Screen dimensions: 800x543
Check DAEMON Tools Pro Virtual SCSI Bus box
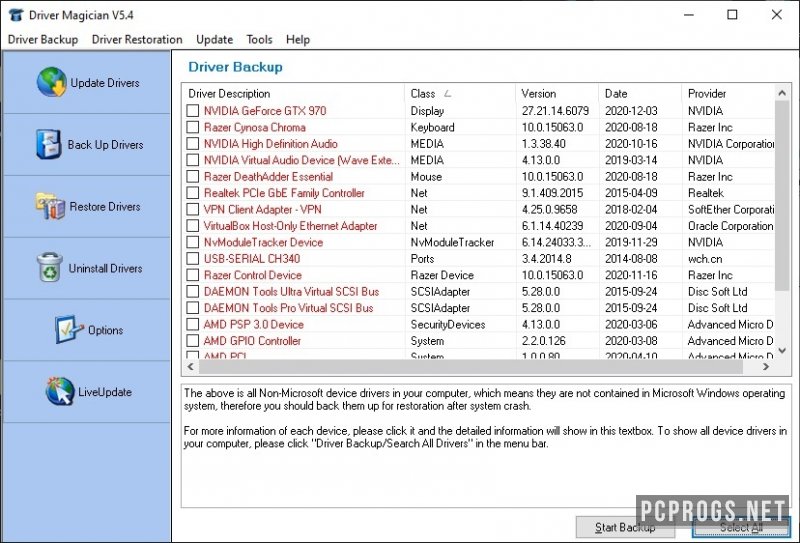click(192, 308)
